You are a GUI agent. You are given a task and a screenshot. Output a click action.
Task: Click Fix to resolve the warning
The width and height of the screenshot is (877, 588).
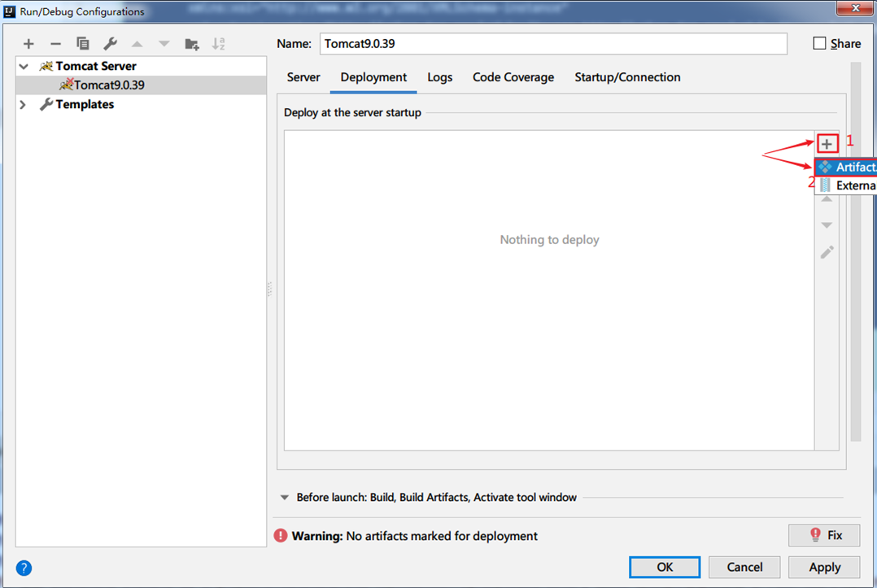point(824,535)
